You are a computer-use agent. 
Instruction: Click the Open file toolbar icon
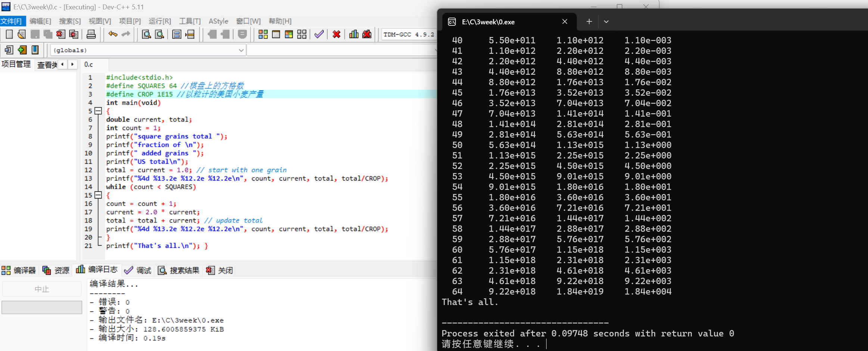tap(22, 34)
